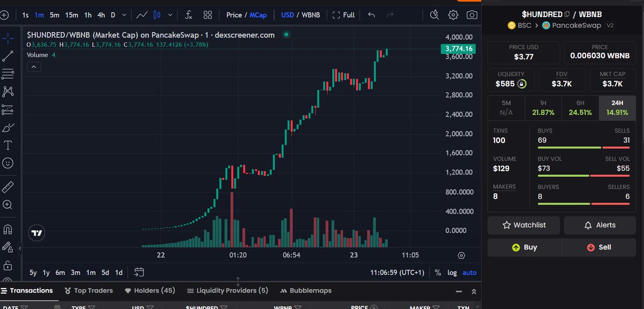Click the red Sell button

click(599, 247)
